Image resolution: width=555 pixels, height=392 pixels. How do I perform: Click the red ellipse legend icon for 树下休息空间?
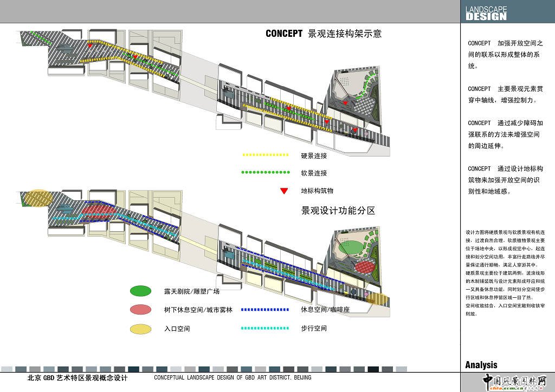point(140,310)
